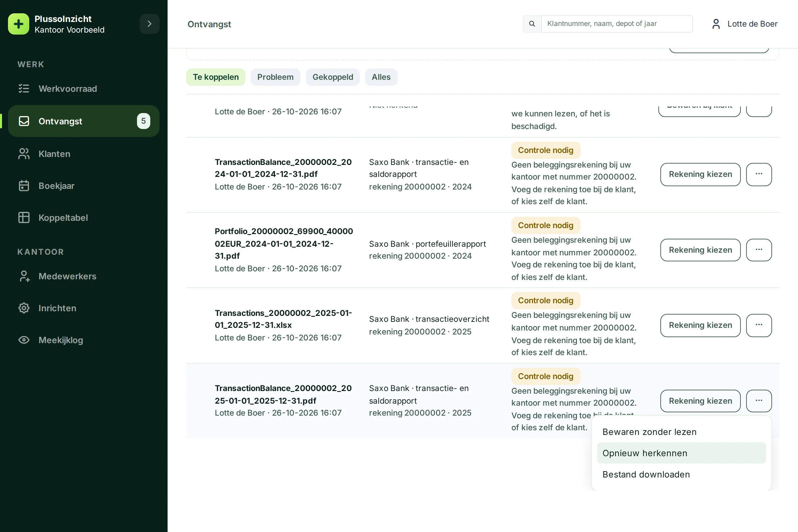Show the Alles filter tab

tap(381, 77)
